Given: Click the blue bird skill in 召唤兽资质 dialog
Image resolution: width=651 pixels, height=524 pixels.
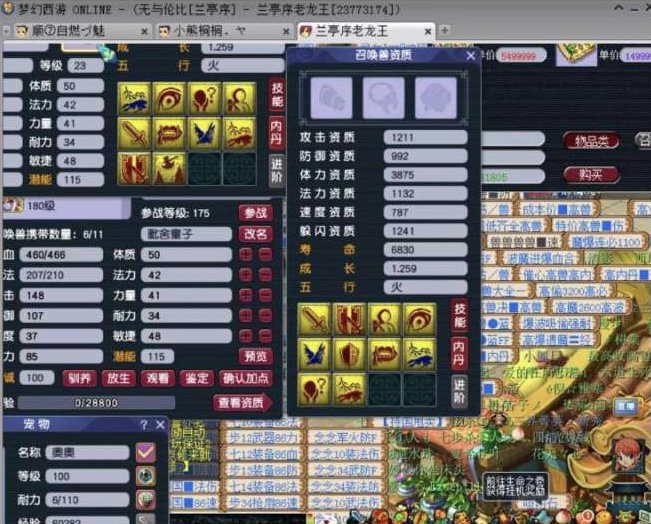Looking at the screenshot, I should (x=314, y=354).
